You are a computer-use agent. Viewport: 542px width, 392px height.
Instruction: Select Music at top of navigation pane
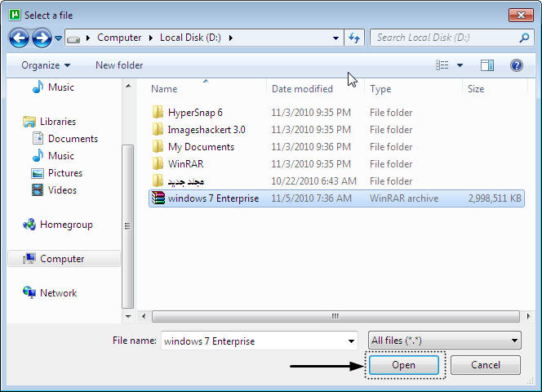(61, 87)
